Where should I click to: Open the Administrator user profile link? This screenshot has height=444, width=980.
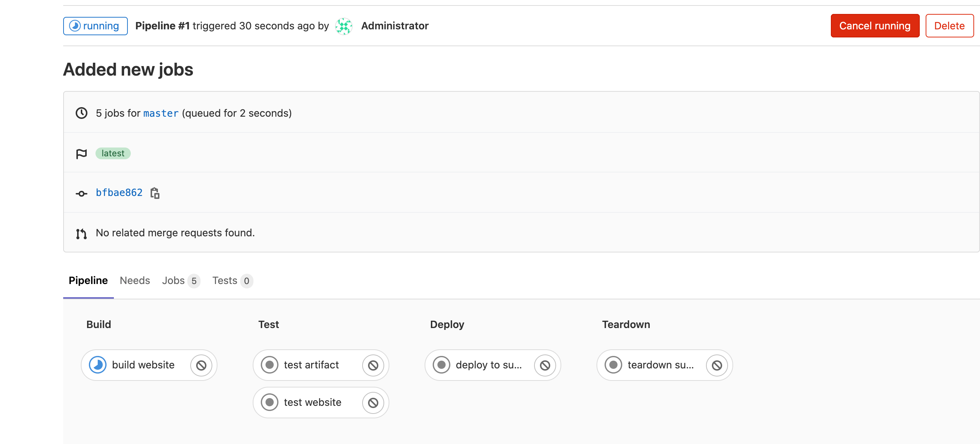(394, 26)
